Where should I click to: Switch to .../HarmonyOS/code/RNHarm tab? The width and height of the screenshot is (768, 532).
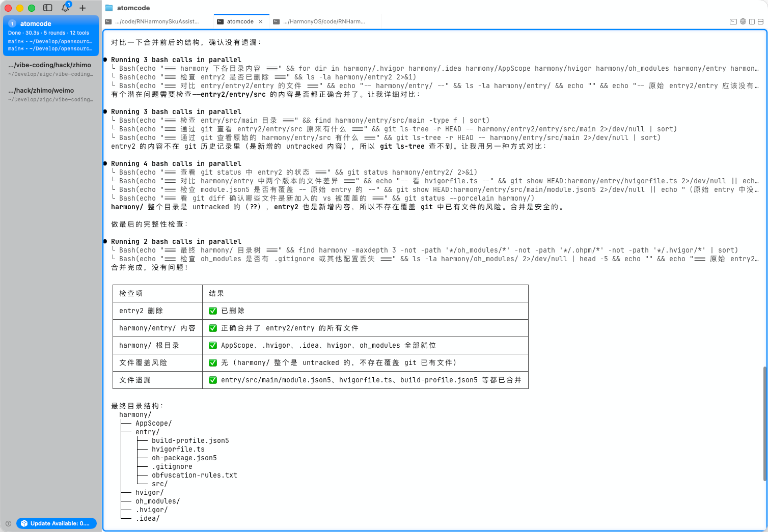pos(325,22)
